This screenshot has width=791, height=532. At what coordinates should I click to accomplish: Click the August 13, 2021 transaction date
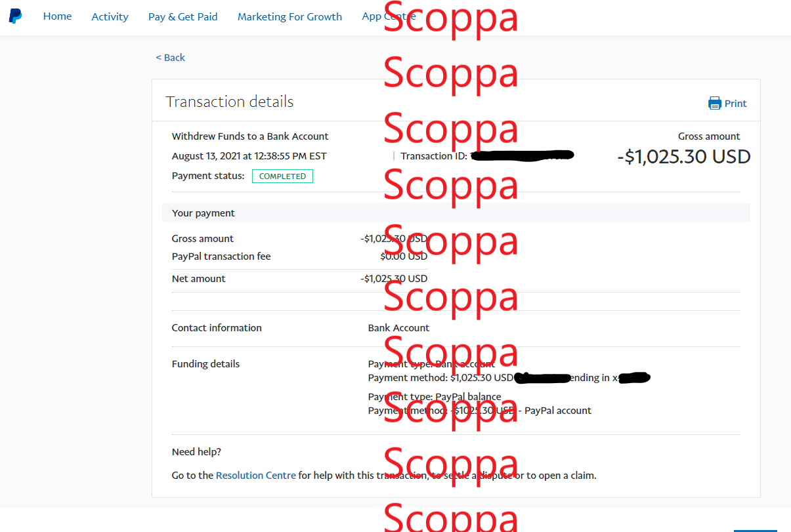249,156
